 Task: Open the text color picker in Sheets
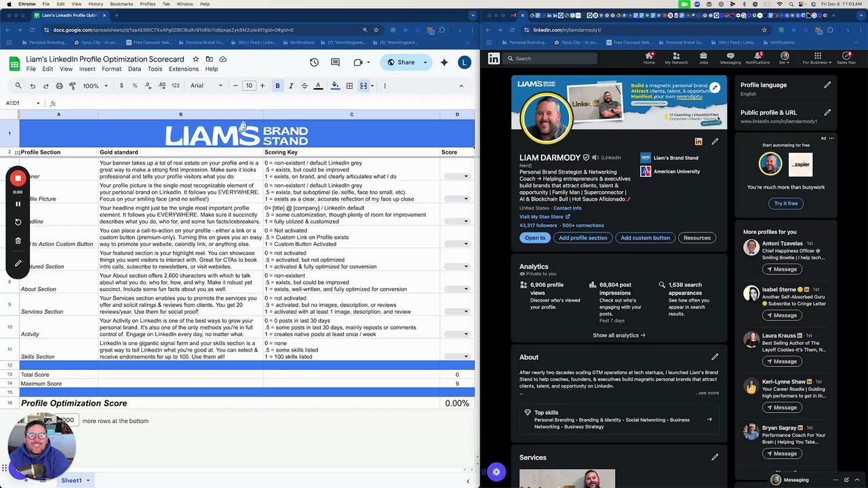pyautogui.click(x=318, y=86)
